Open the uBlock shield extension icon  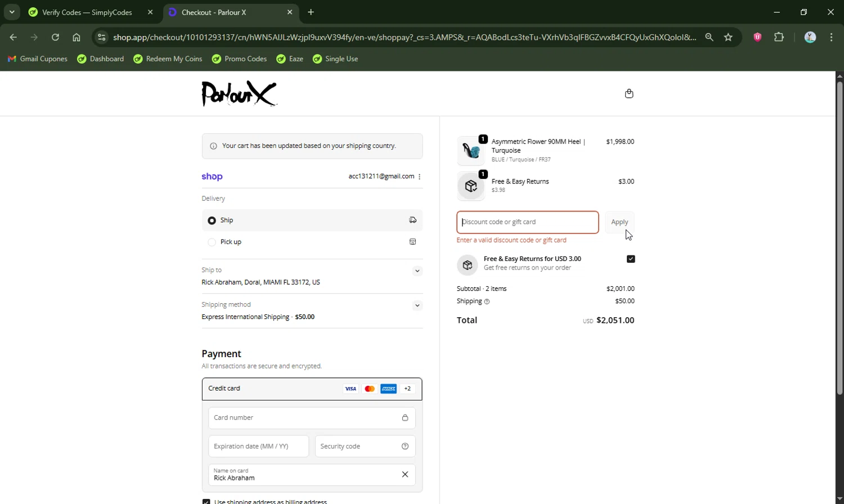pos(757,37)
